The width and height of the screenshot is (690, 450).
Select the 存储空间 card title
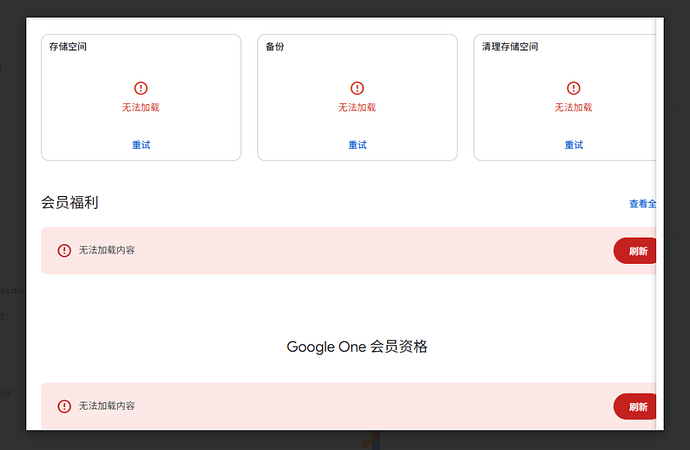68,47
